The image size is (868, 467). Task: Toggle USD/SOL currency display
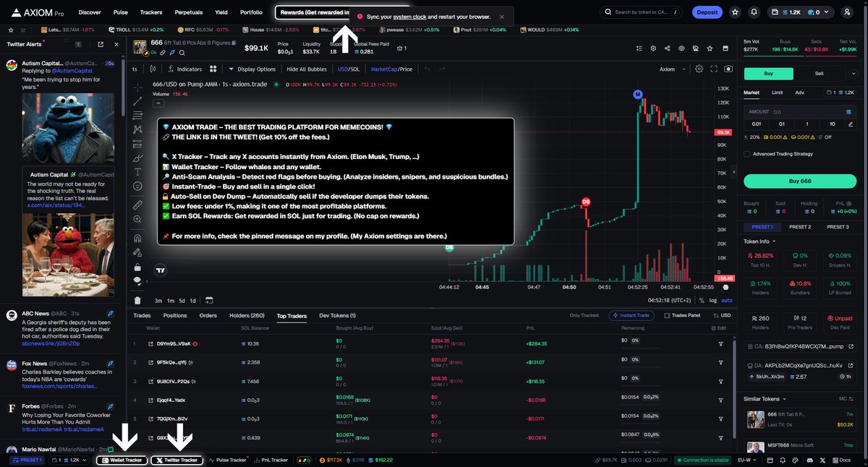pyautogui.click(x=349, y=69)
